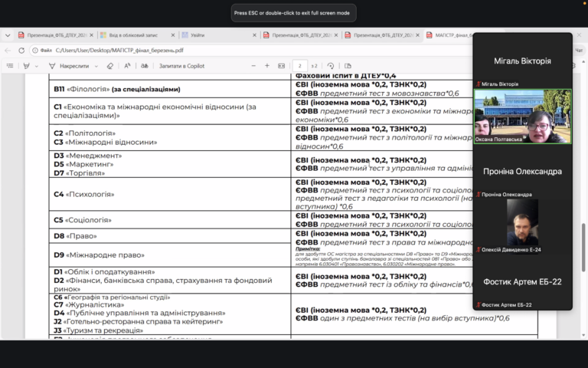Click the page number input field
Screen dimensions: 588x368
(302, 66)
